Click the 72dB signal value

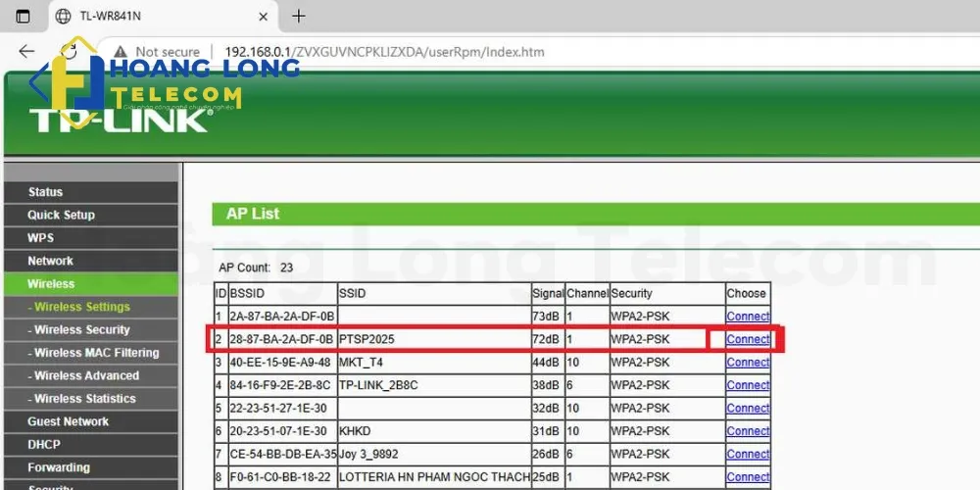[546, 339]
